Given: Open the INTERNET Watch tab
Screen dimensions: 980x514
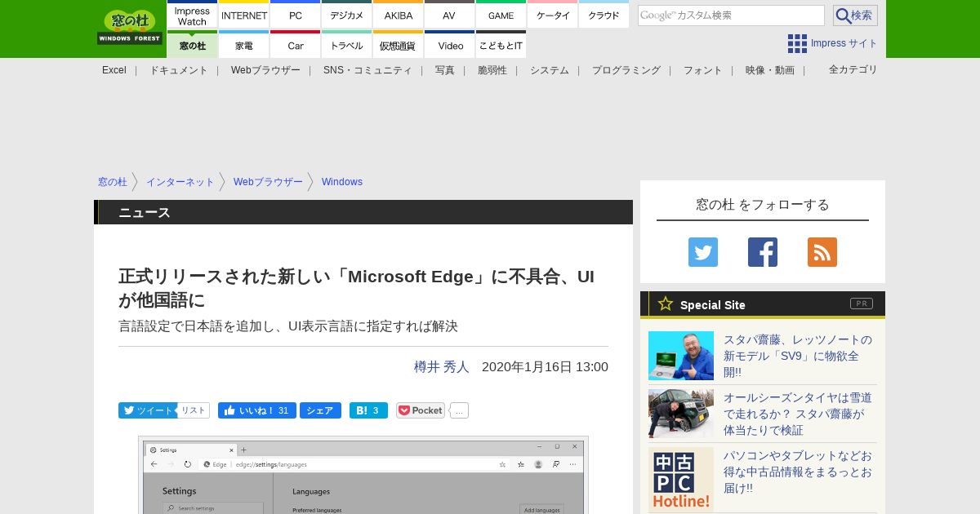Looking at the screenshot, I should (x=244, y=16).
